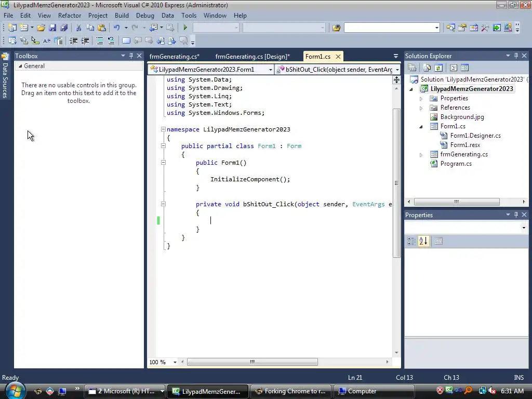
Task: Click the Decrease Line Indent icon
Action: [x=73, y=41]
